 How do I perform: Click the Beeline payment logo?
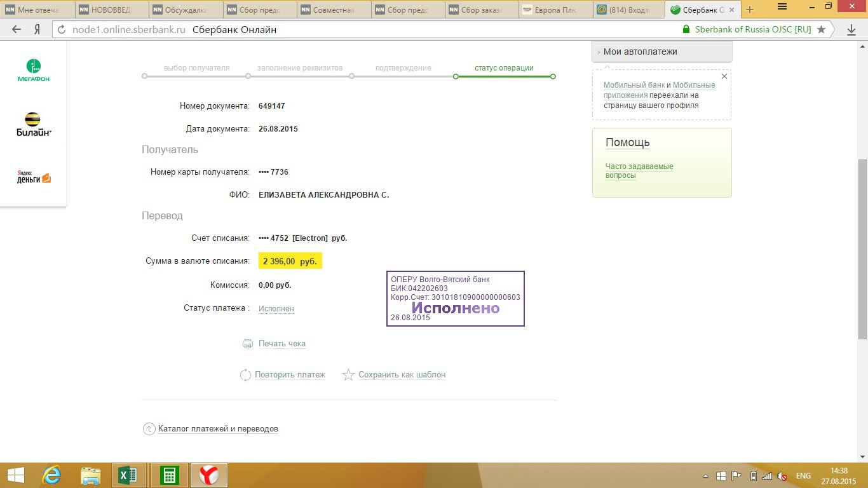coord(33,124)
